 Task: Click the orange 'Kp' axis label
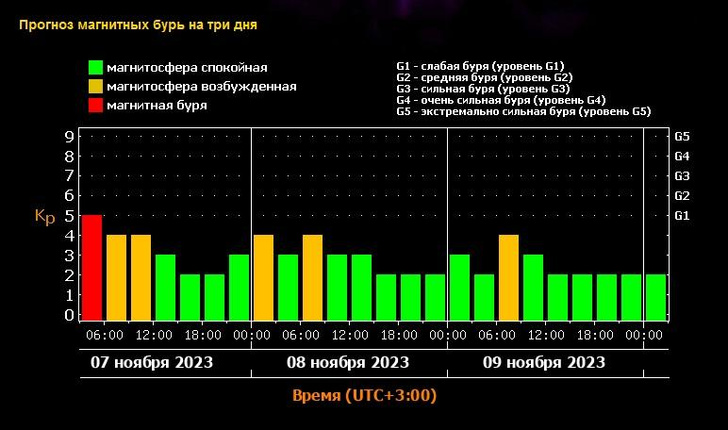[44, 216]
